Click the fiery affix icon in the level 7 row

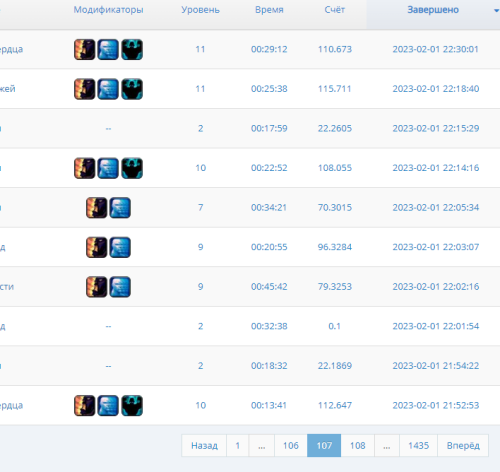(x=96, y=208)
